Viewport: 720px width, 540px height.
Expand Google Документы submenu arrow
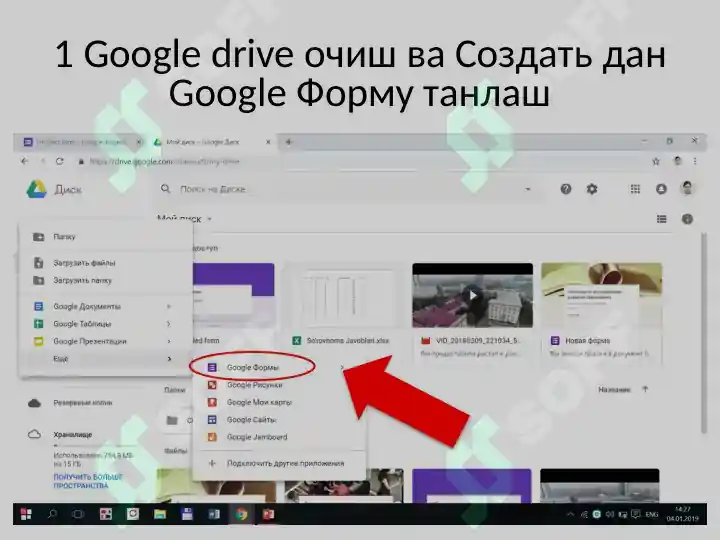(169, 306)
